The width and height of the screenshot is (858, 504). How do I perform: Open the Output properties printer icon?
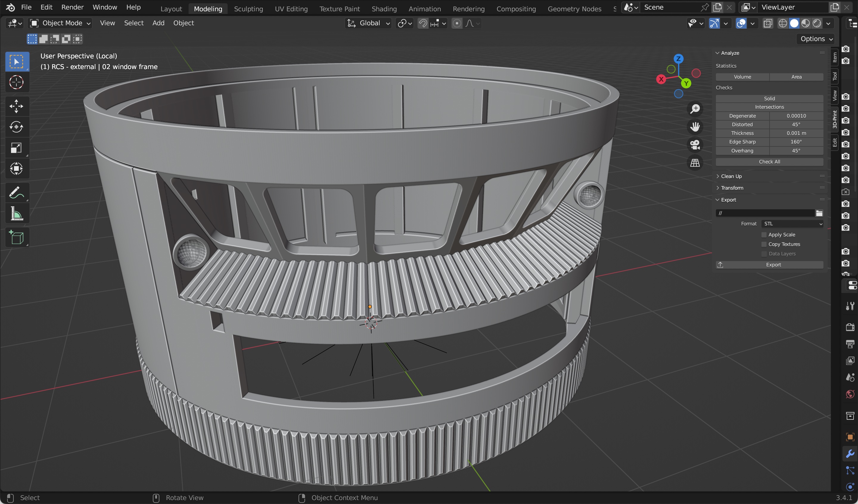(850, 344)
